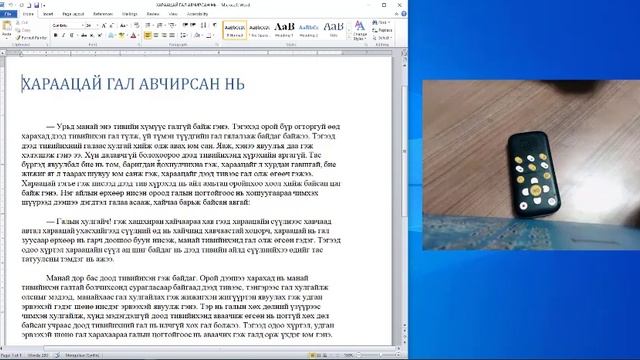The image size is (640, 360).
Task: Click the Clear Formatting icon
Action: coord(136,25)
